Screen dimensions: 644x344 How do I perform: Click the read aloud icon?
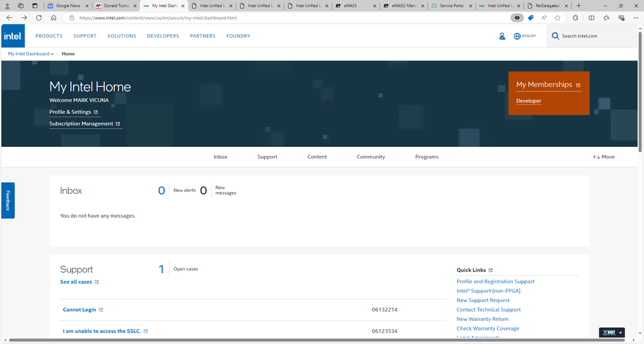tap(544, 17)
